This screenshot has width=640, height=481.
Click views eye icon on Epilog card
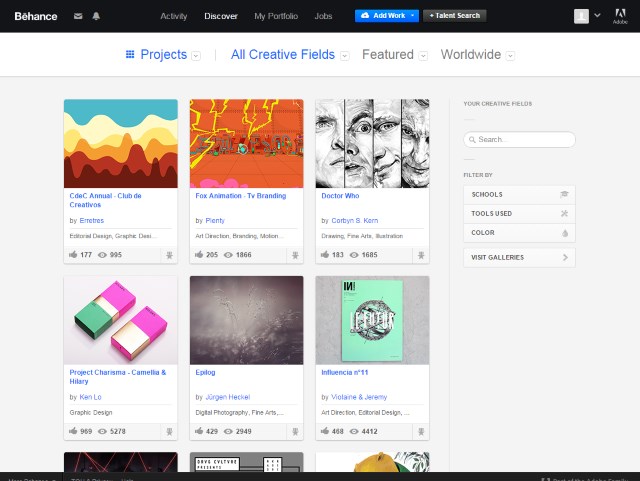click(x=228, y=431)
